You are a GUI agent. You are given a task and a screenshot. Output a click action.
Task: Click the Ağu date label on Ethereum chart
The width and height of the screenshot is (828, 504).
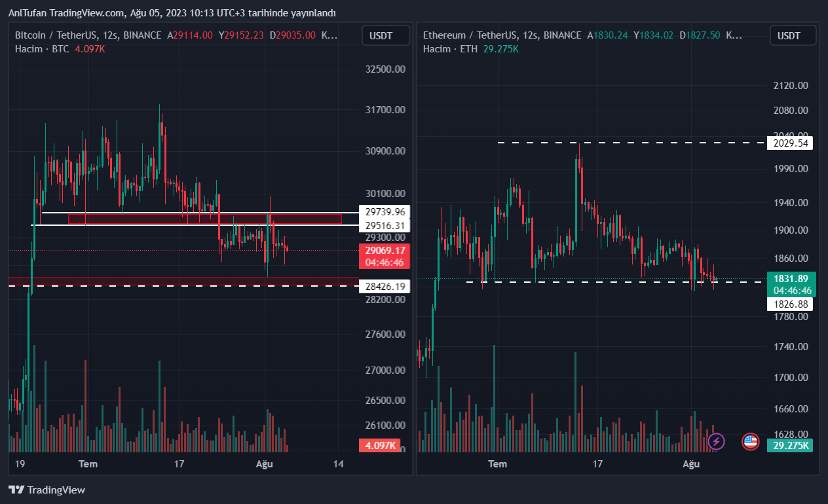coord(691,463)
